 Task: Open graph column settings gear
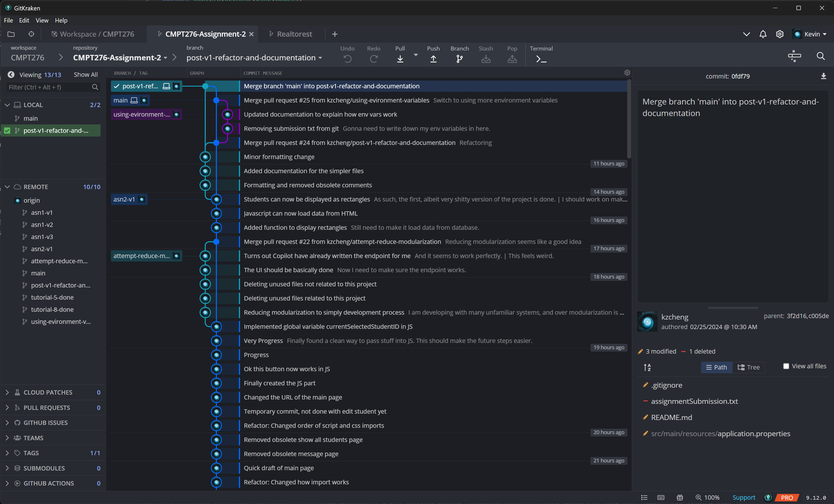click(x=627, y=73)
